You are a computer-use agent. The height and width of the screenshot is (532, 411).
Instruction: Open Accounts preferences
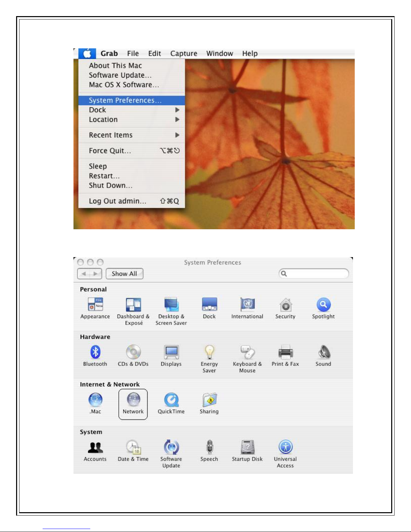tap(95, 451)
